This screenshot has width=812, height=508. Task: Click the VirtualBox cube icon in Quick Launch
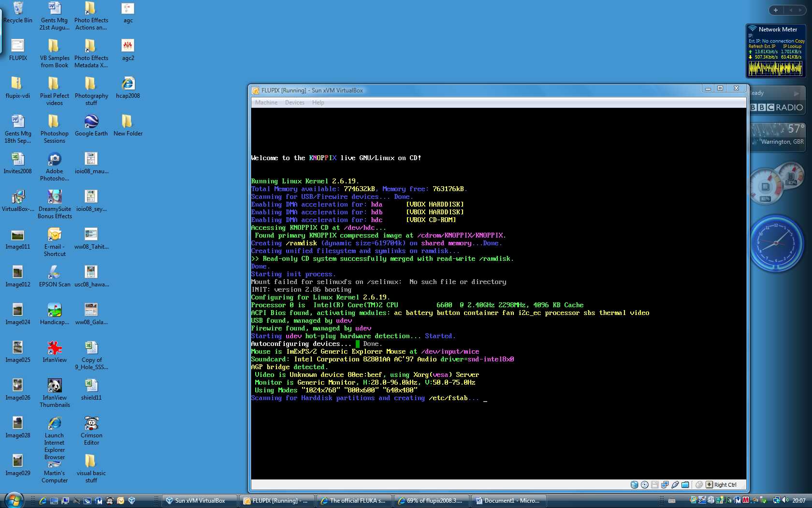pyautogui.click(x=131, y=501)
